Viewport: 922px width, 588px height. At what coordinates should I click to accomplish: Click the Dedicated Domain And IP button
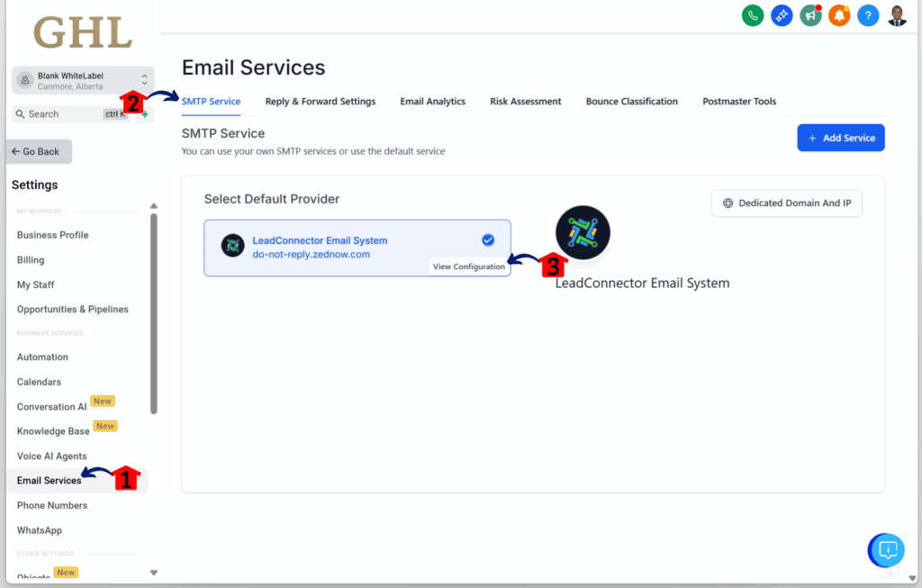[787, 203]
